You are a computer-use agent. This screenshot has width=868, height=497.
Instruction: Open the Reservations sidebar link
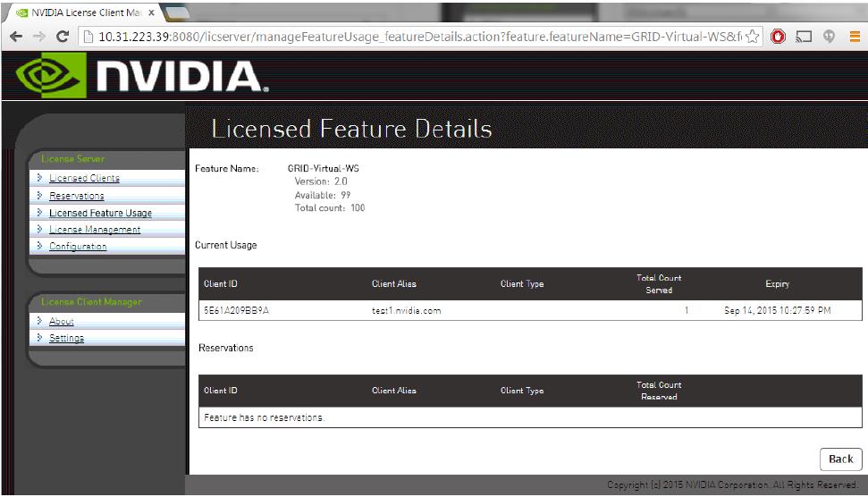pos(76,196)
